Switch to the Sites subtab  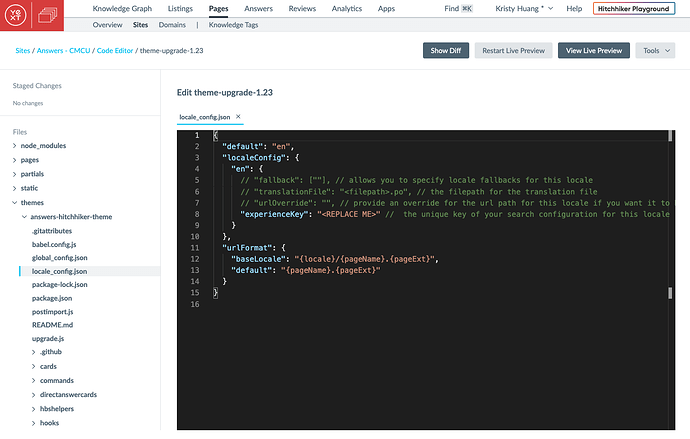tap(140, 25)
